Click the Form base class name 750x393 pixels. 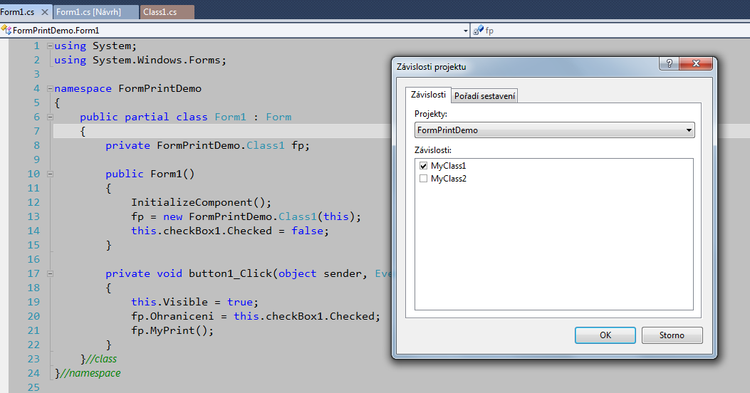tap(279, 117)
